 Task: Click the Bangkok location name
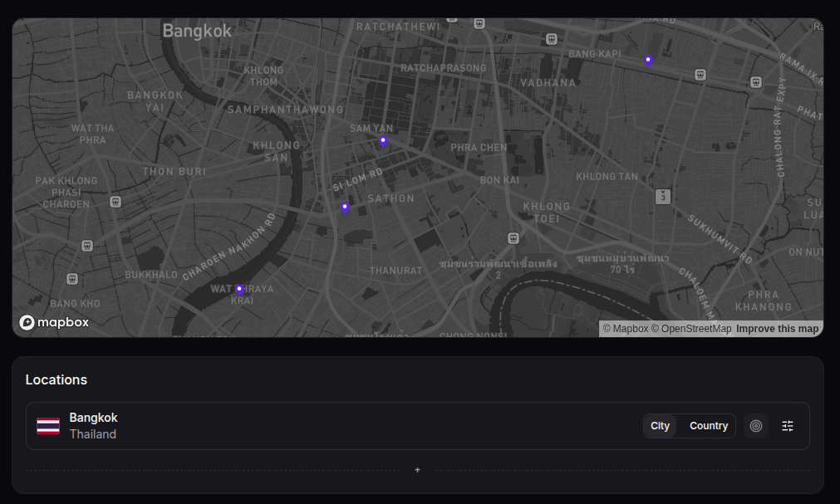click(x=93, y=418)
